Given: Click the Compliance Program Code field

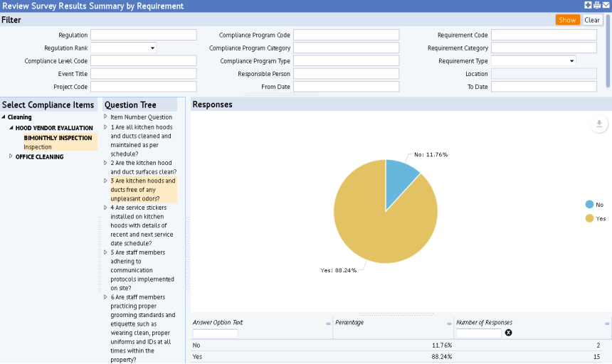Looking at the screenshot, I should click(x=346, y=35).
